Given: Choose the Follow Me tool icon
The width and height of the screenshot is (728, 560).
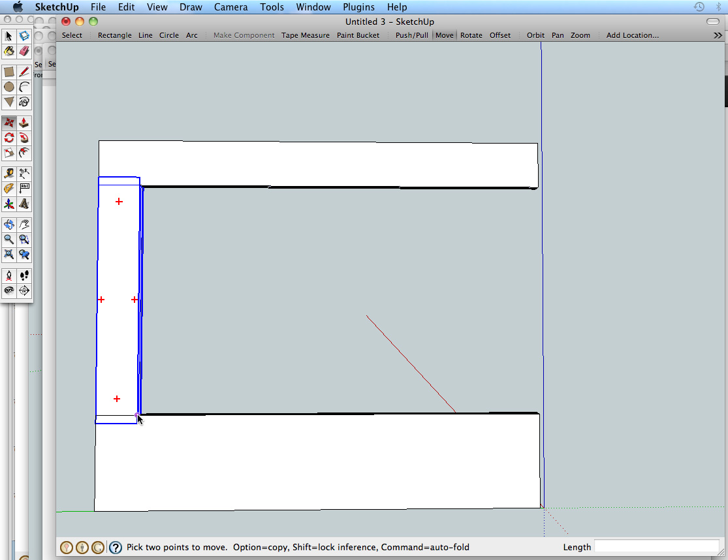Looking at the screenshot, I should point(24,138).
